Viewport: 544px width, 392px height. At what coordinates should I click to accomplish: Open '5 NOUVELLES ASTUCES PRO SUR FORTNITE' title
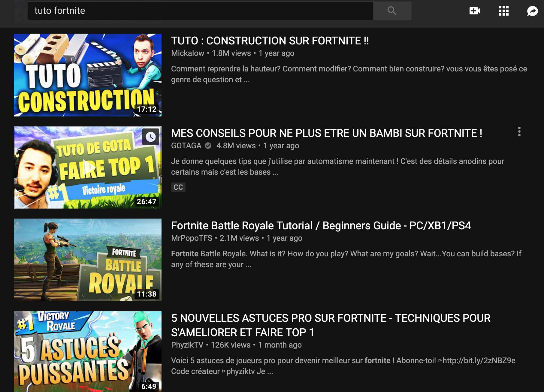331,325
